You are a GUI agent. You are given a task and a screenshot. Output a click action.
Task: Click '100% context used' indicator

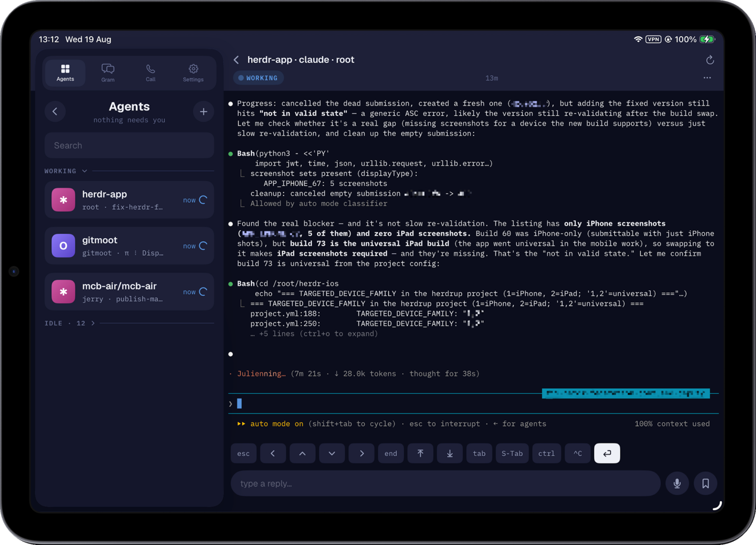672,424
